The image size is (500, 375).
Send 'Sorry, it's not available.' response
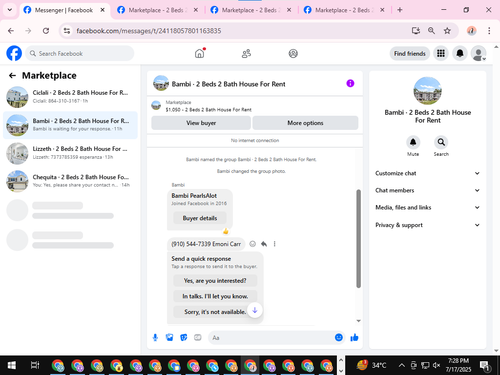coord(215,312)
